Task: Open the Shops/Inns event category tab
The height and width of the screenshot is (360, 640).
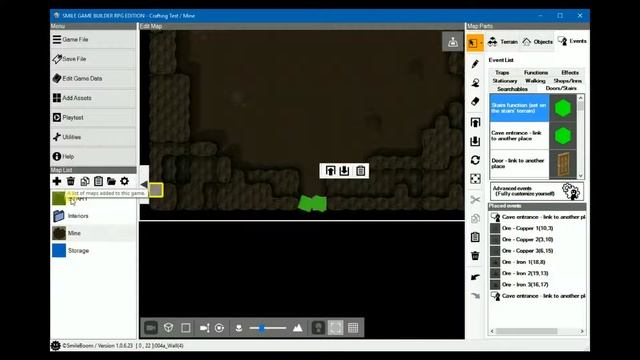Action: coord(567,81)
